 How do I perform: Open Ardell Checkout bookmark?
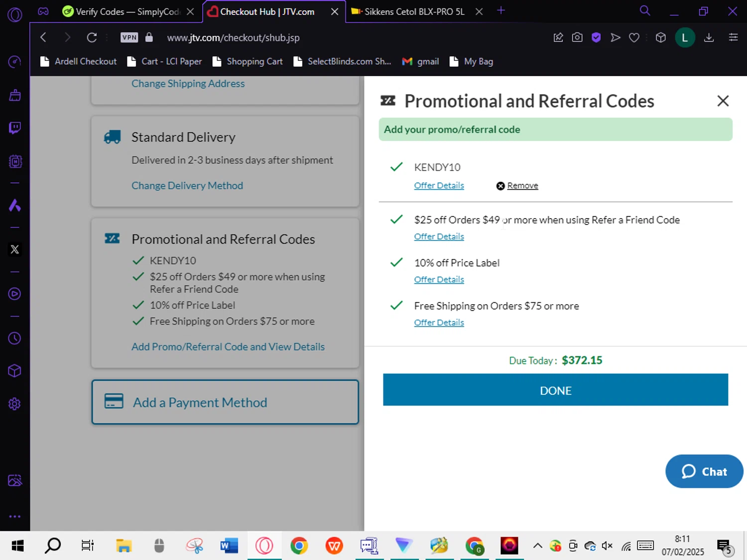click(x=78, y=61)
